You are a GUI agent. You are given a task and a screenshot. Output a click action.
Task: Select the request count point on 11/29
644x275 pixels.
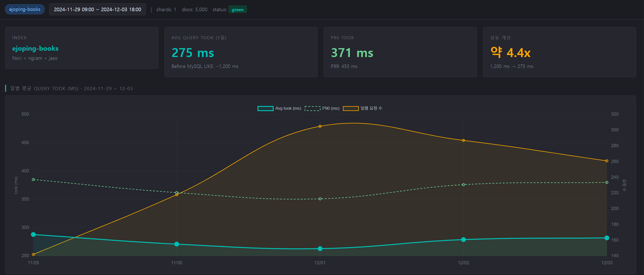(33, 254)
